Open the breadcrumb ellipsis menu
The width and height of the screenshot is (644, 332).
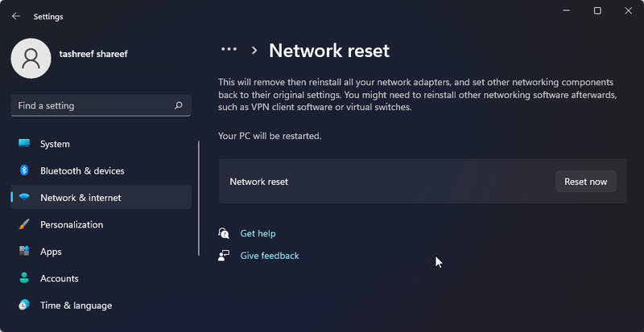[229, 50]
